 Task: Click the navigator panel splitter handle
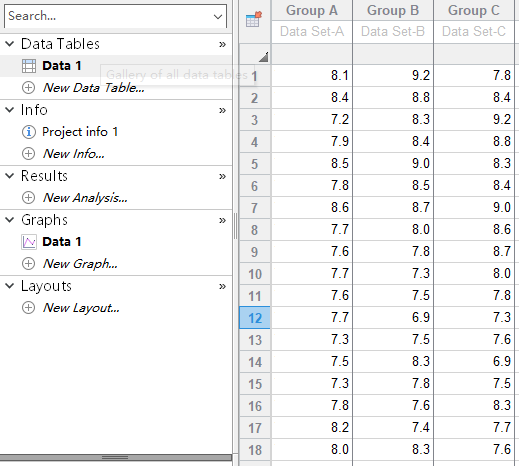click(x=236, y=226)
